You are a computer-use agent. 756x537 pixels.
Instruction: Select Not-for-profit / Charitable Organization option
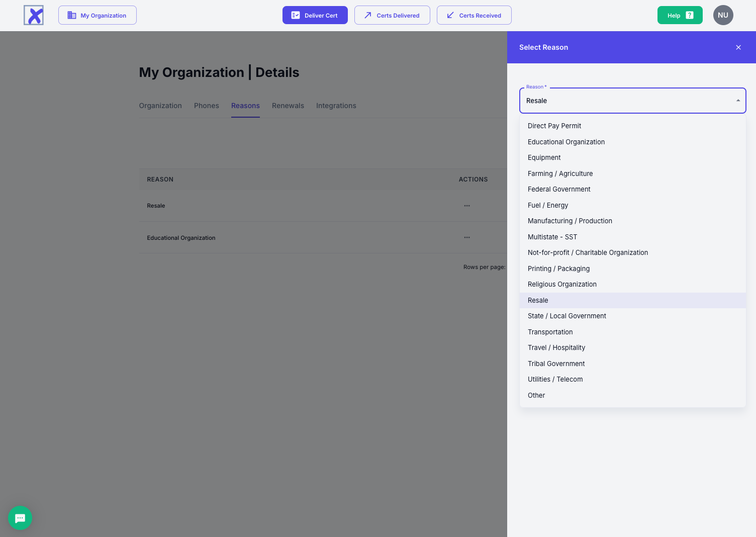coord(588,252)
